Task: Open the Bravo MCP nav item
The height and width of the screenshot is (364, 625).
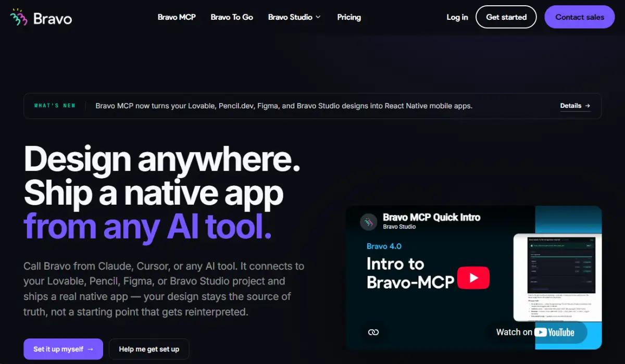Action: [x=177, y=17]
